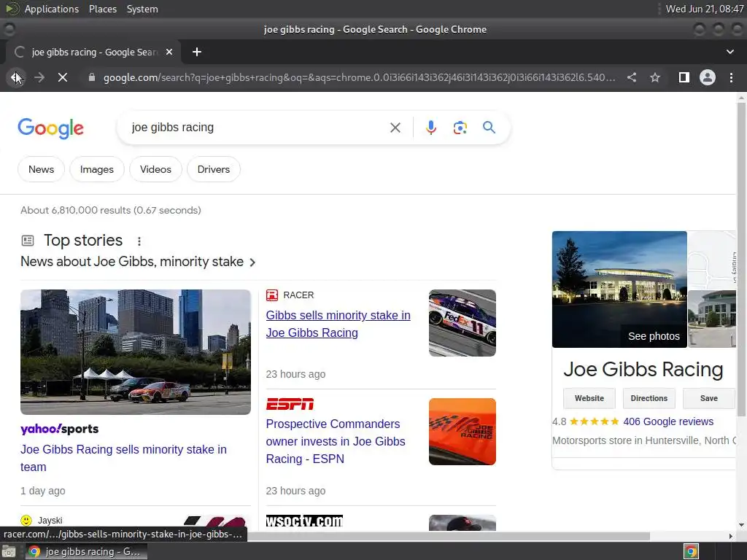Click the show desktop icon in taskbar
This screenshot has width=747, height=560.
click(9, 551)
